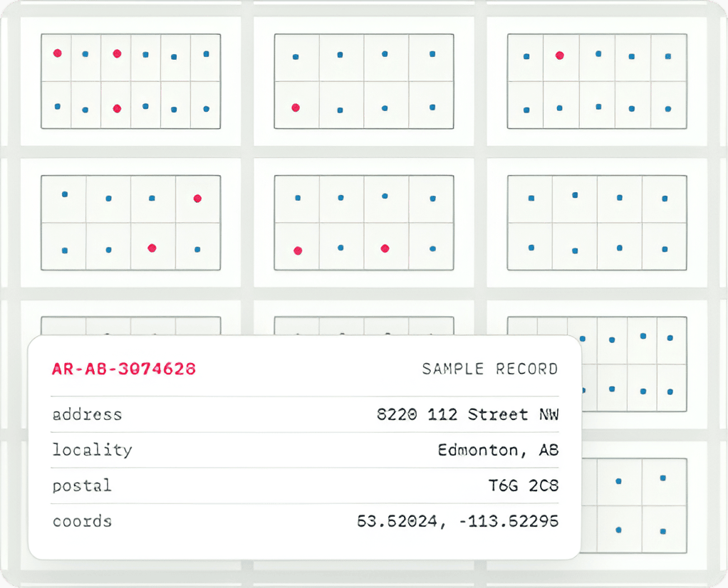
Task: Click the bottom-row red dot in middle-left panel
Action: click(x=152, y=248)
